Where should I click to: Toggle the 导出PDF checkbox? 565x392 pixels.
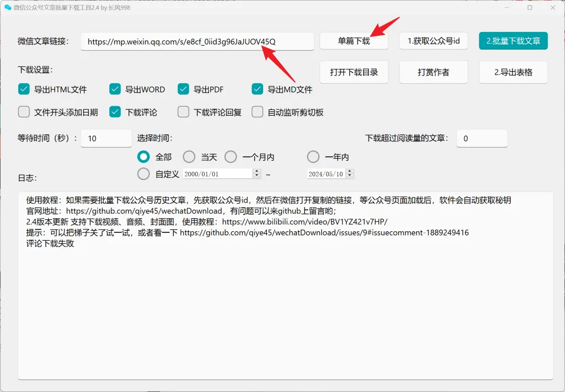tap(184, 89)
